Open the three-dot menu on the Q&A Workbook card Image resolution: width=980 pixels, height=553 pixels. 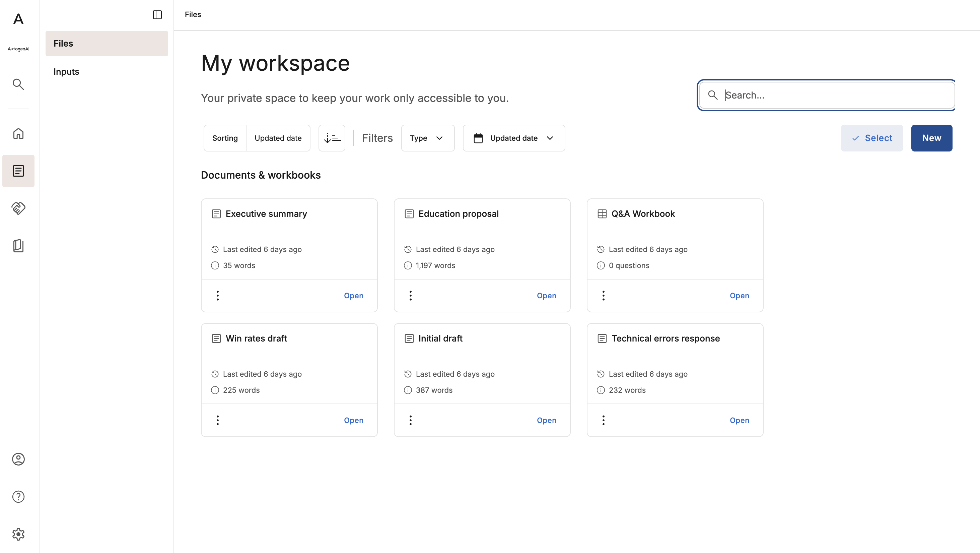tap(603, 295)
